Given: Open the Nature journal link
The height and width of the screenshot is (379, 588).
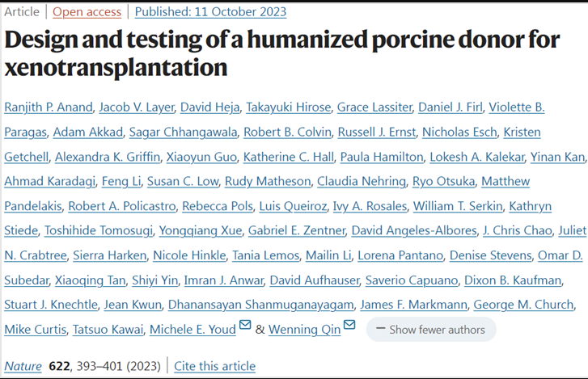Looking at the screenshot, I should click(x=23, y=366).
